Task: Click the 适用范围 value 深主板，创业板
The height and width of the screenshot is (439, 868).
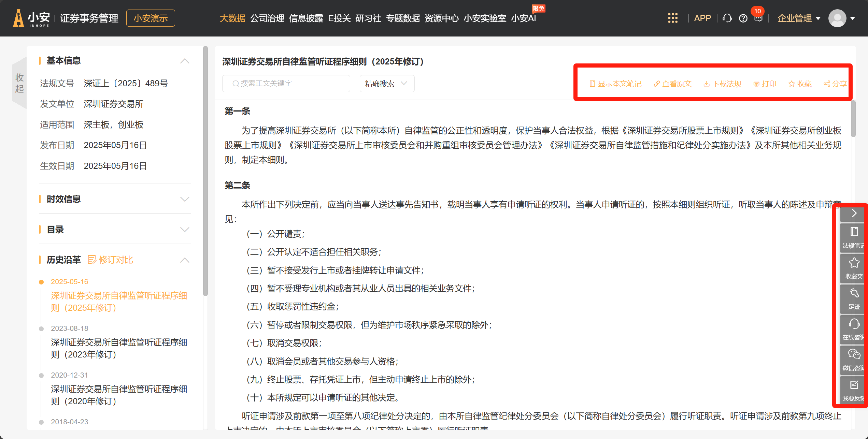Action: pyautogui.click(x=114, y=125)
